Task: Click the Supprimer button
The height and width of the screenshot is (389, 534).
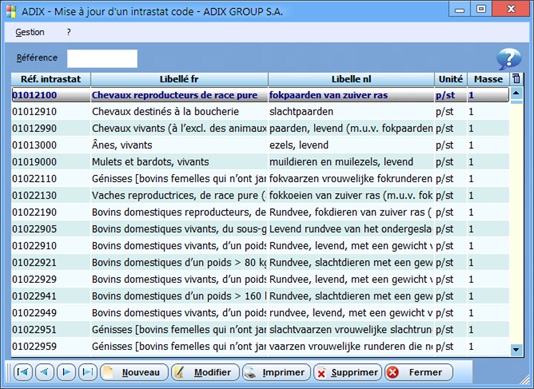Action: tap(347, 372)
